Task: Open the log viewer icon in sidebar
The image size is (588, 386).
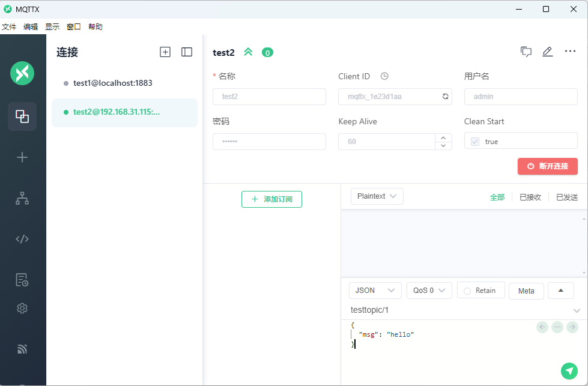Action: [x=22, y=280]
